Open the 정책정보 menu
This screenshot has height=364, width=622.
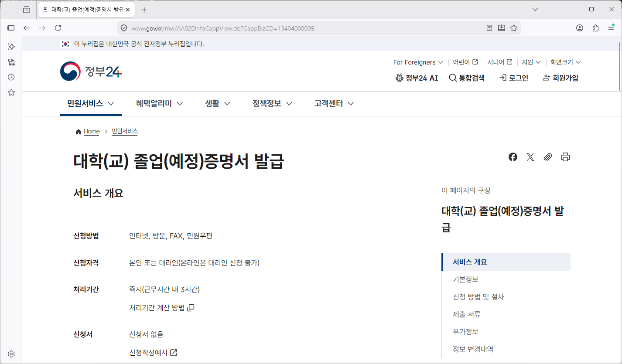(x=272, y=104)
